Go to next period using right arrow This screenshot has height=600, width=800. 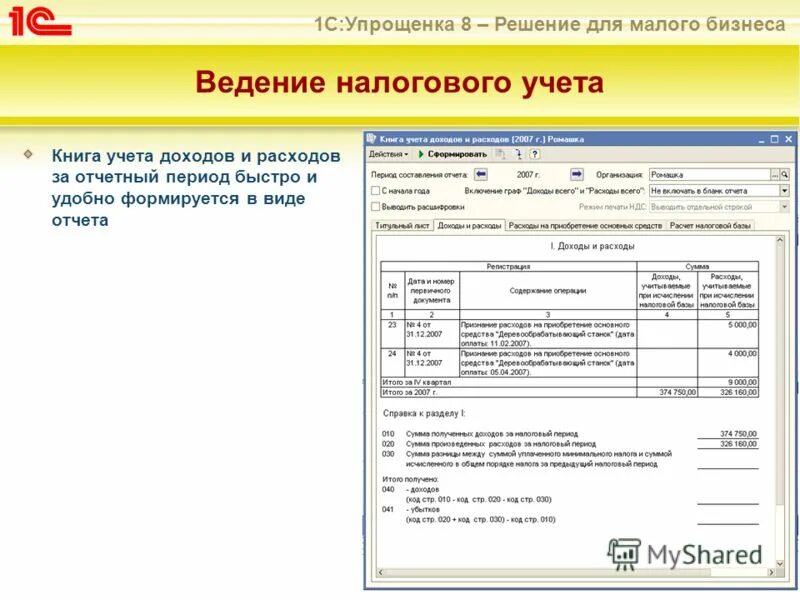577,175
